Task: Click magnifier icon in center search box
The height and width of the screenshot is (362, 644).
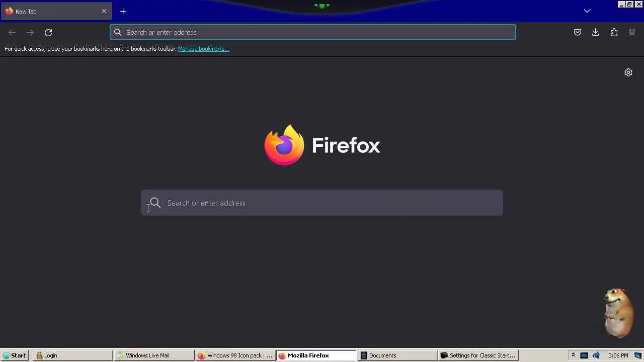Action: (155, 203)
